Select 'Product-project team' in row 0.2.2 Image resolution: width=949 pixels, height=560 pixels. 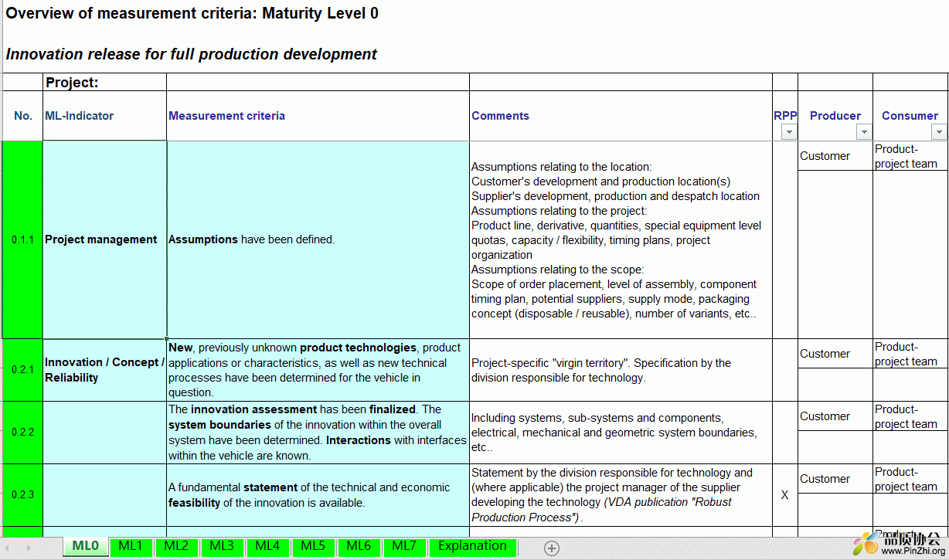click(910, 416)
